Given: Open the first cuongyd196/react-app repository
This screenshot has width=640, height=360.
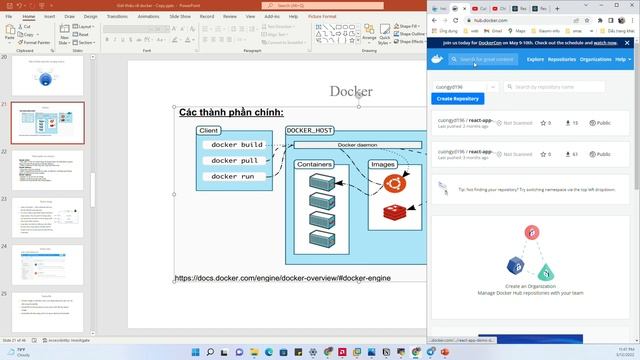Looking at the screenshot, I should coord(465,120).
